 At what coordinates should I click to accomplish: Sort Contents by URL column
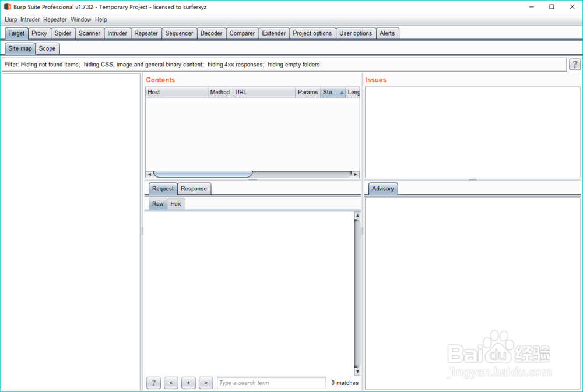264,92
